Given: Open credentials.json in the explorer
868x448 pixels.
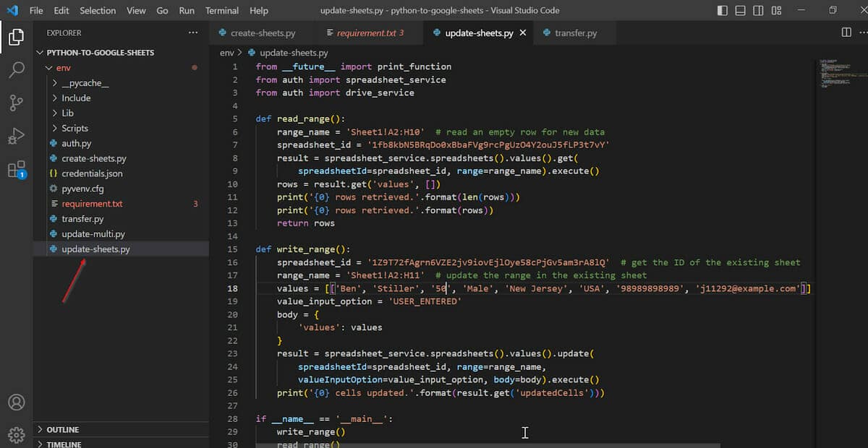Looking at the screenshot, I should [x=92, y=173].
